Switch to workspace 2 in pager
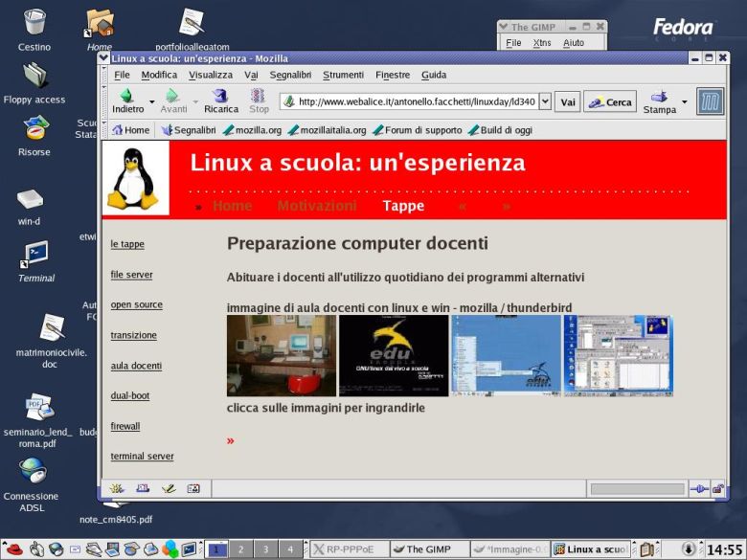Viewport: 747px width, 560px height. 241,549
